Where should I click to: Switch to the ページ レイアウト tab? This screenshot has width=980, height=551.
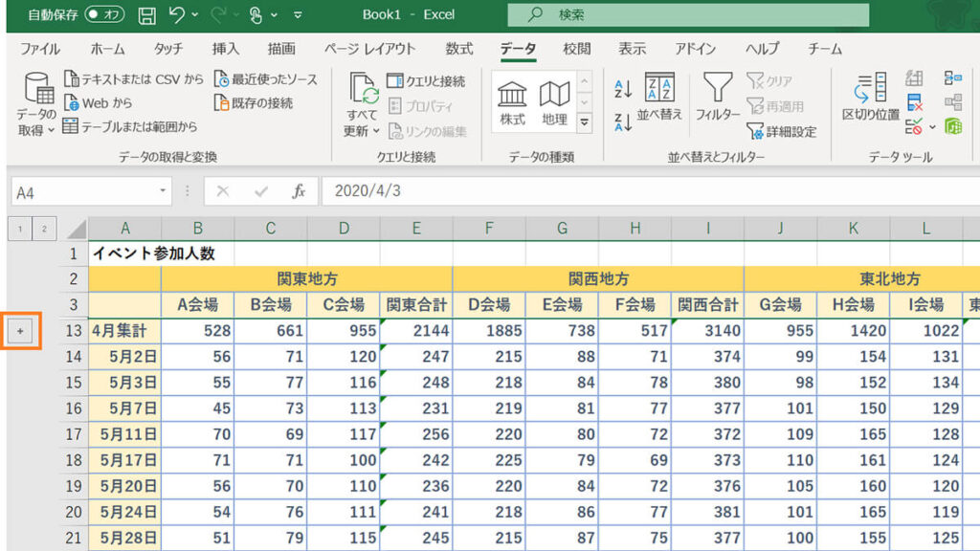(x=369, y=49)
